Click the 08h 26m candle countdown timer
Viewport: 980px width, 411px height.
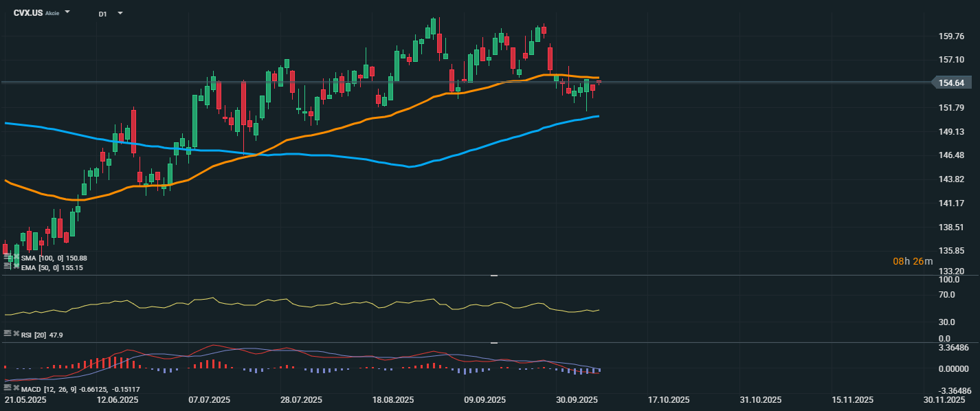(x=913, y=261)
